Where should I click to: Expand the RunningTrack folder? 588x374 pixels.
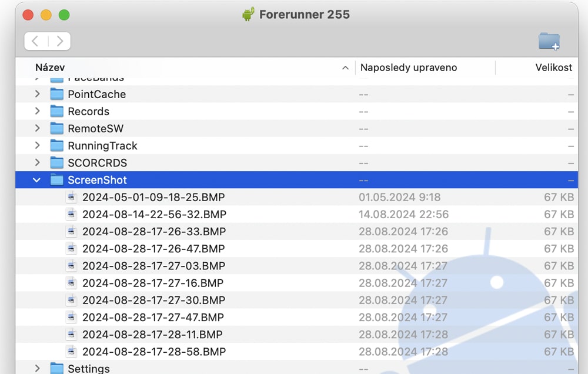coord(37,146)
